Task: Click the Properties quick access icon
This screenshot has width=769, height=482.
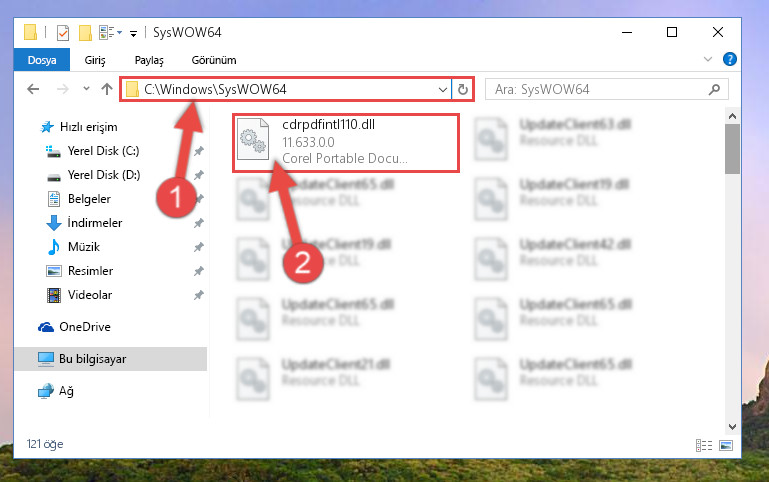Action: (63, 33)
